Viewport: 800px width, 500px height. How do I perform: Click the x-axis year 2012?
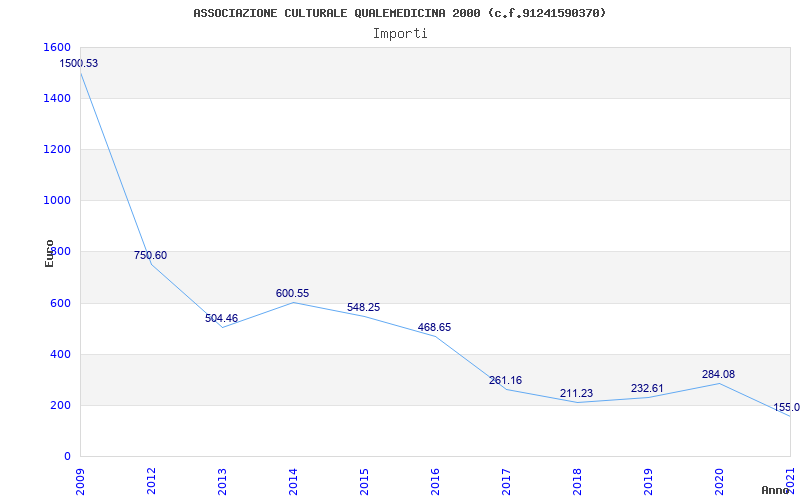[x=151, y=482]
